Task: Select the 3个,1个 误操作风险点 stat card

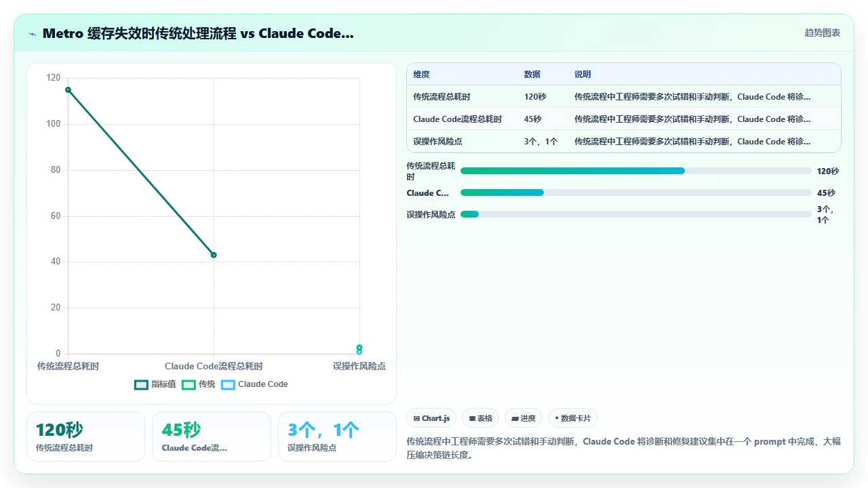Action: tap(337, 436)
